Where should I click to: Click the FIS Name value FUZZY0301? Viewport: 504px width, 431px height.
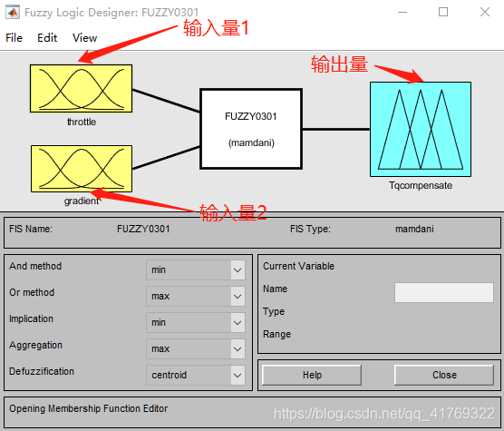point(143,229)
